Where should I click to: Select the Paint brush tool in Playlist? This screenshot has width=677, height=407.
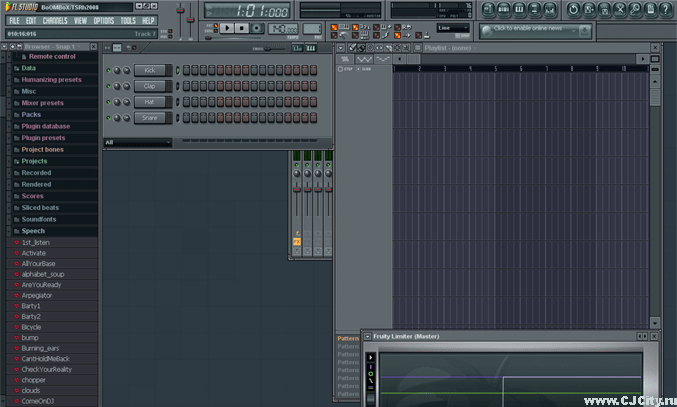[361, 48]
